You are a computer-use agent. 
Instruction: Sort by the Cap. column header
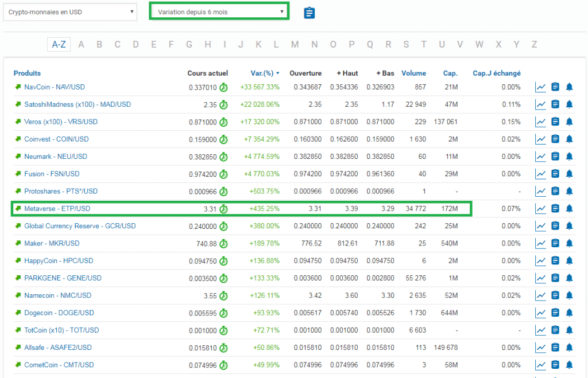coord(450,73)
